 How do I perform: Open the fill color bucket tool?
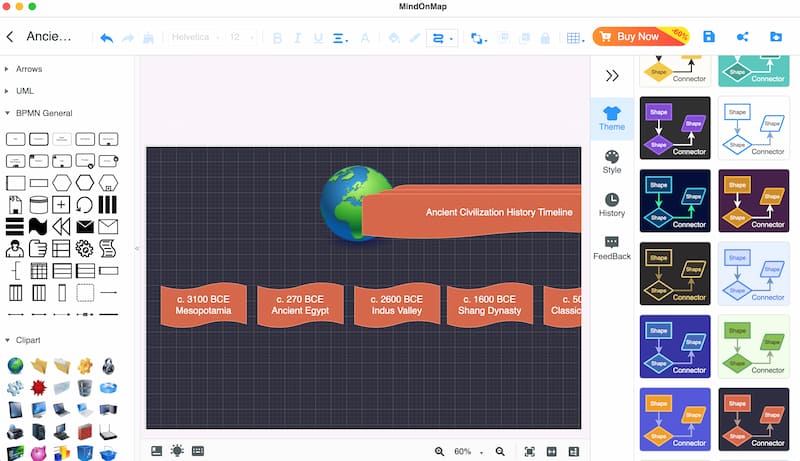(394, 38)
